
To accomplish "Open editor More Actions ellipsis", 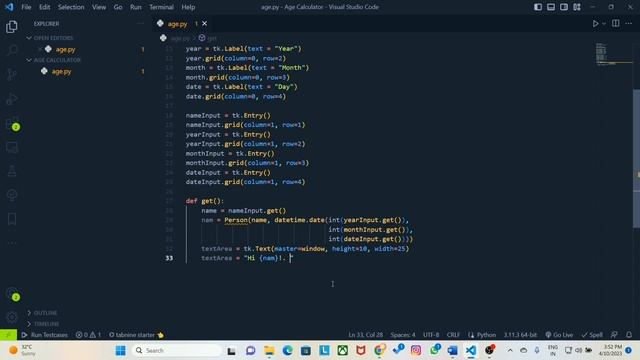I will pos(629,24).
